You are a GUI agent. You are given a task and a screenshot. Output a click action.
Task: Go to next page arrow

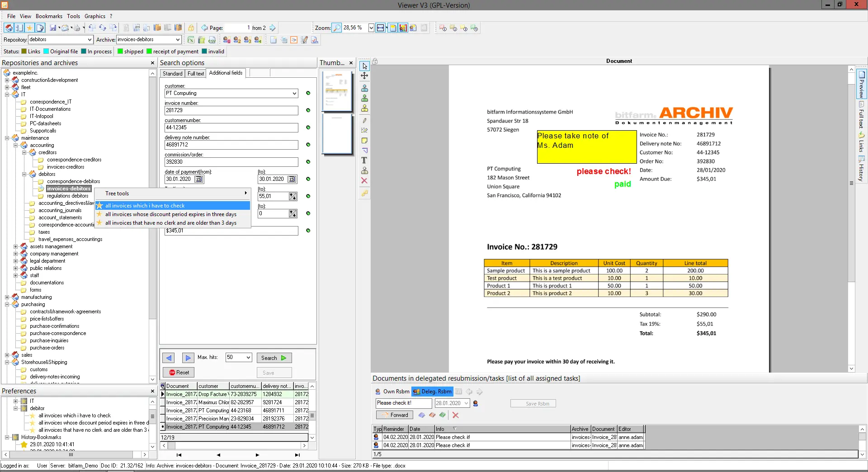point(273,28)
